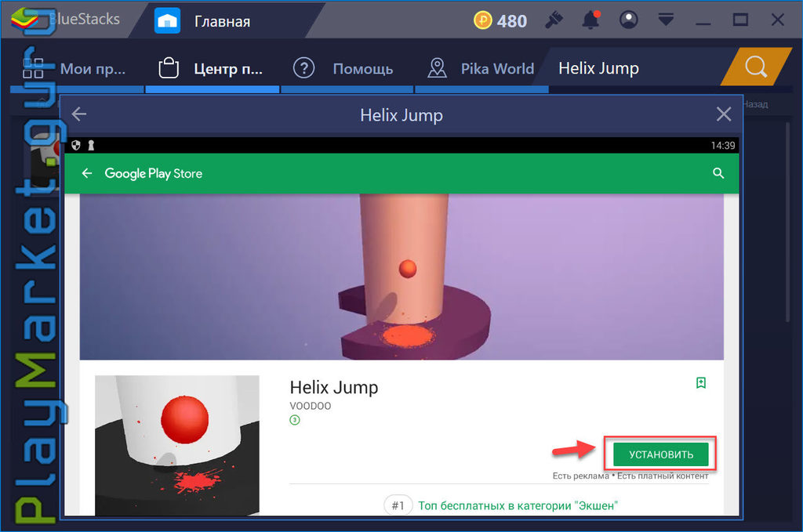The image size is (803, 532).
Task: Add Helix Jump to wishlist bookmark
Action: [700, 382]
